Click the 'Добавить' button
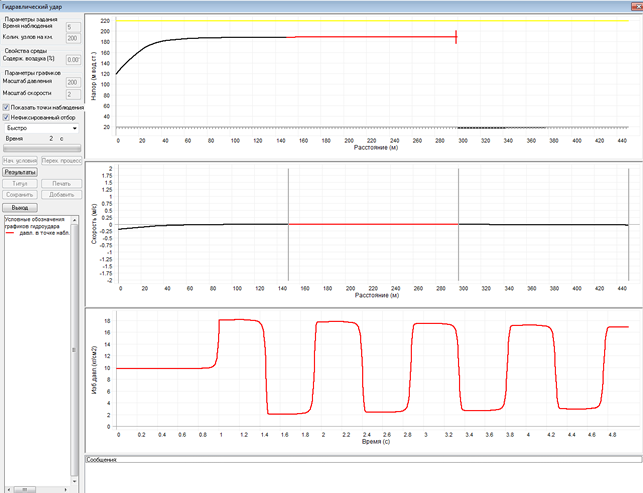Screen dimensions: 643x493 point(61,195)
